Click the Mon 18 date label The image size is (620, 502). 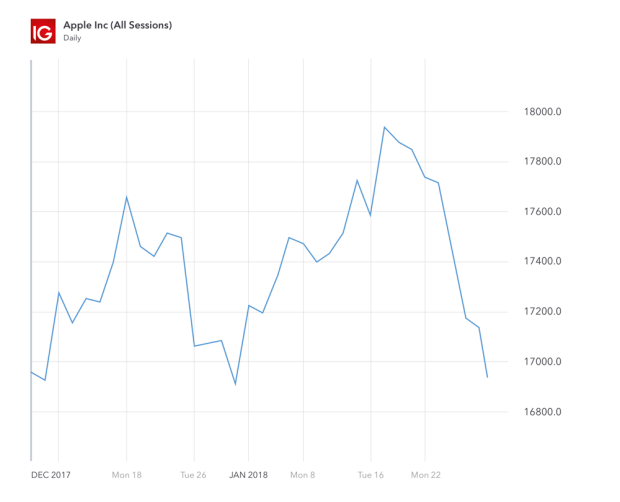127,475
